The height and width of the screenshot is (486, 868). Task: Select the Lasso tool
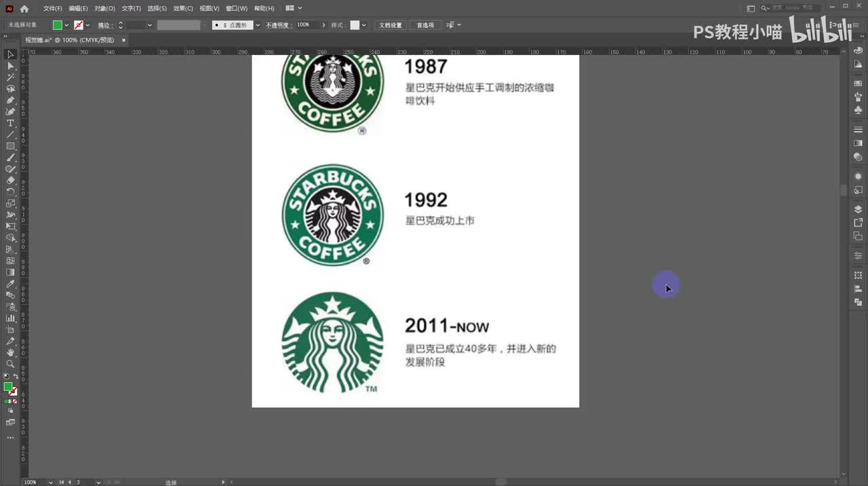coord(10,89)
